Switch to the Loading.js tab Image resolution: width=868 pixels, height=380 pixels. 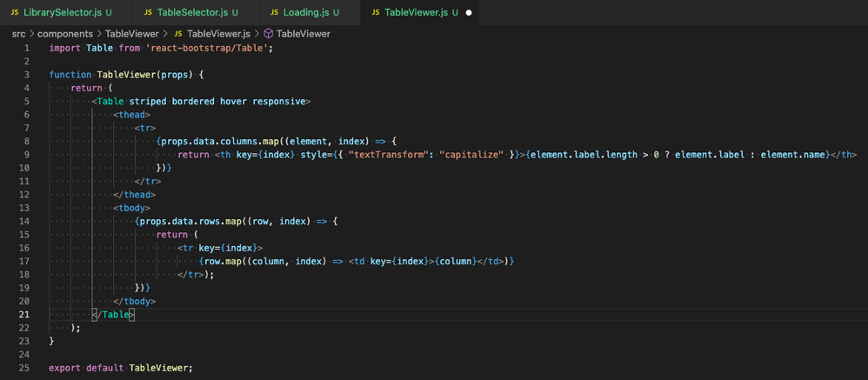pos(310,13)
